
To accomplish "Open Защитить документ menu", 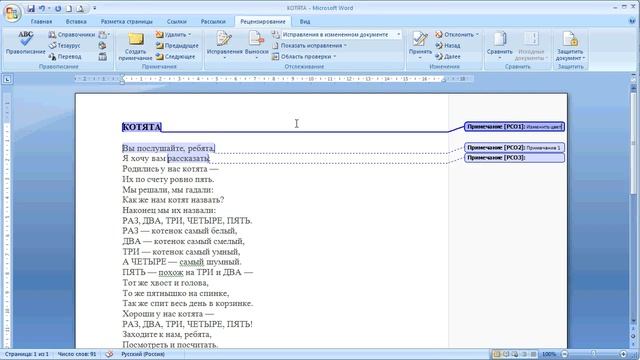I will pyautogui.click(x=570, y=46).
